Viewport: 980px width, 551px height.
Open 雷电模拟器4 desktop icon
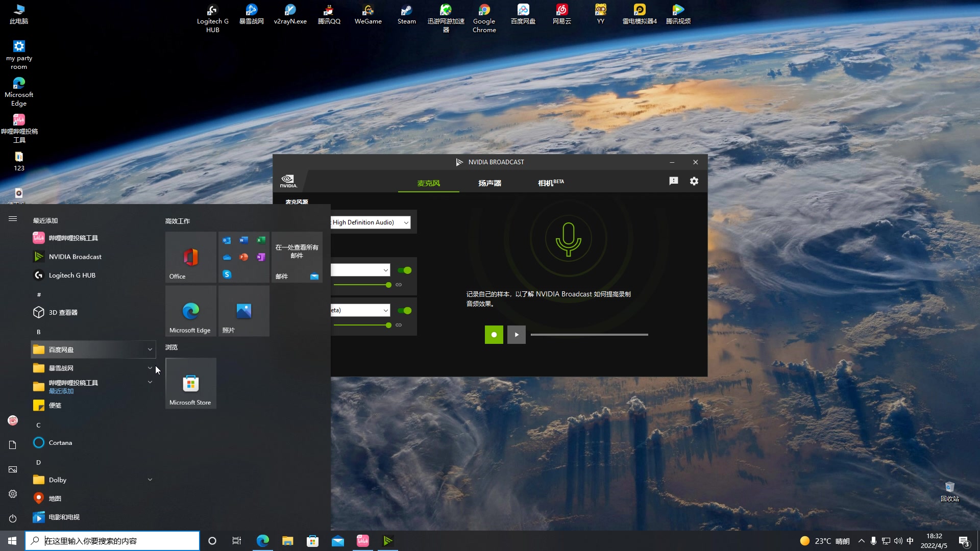pyautogui.click(x=639, y=14)
